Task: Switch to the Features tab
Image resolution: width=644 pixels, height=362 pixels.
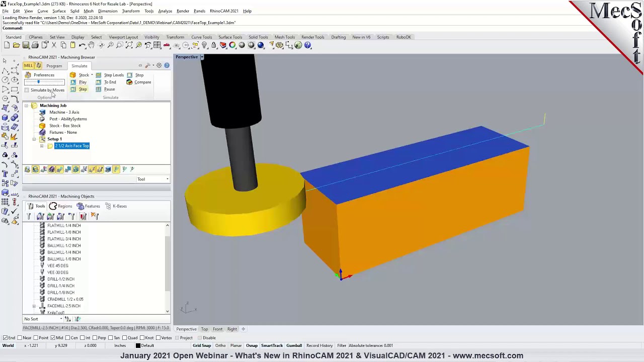Action: (88, 206)
